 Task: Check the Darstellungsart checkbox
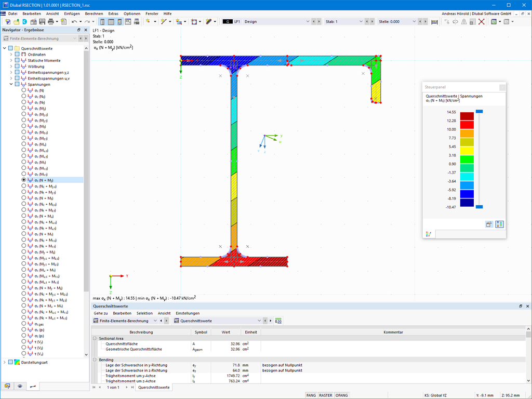click(10, 362)
